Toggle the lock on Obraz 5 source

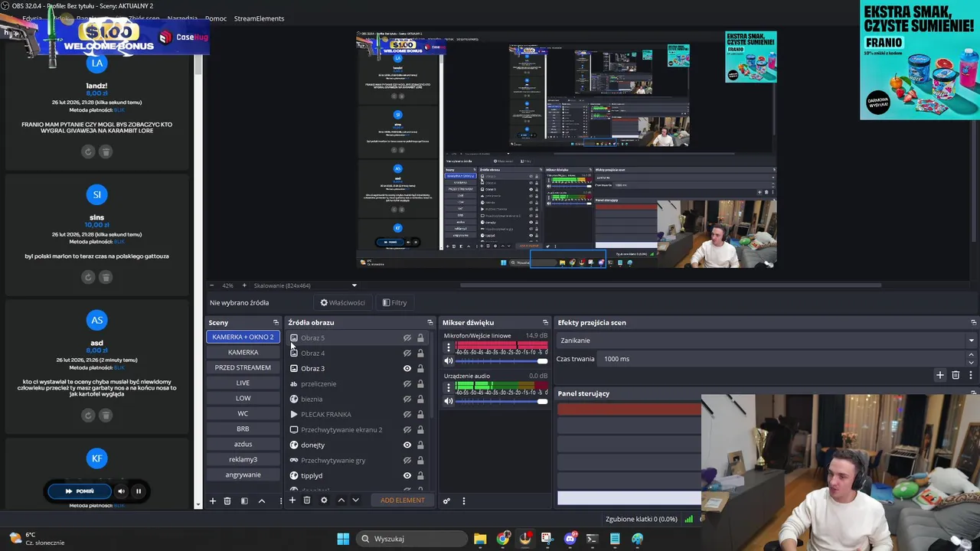[420, 337]
